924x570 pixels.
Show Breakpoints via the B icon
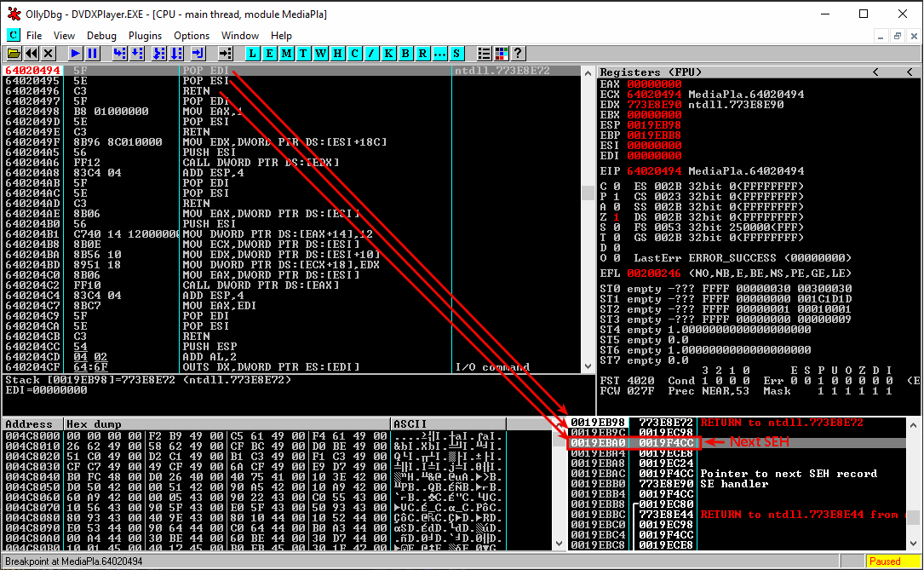coord(405,54)
